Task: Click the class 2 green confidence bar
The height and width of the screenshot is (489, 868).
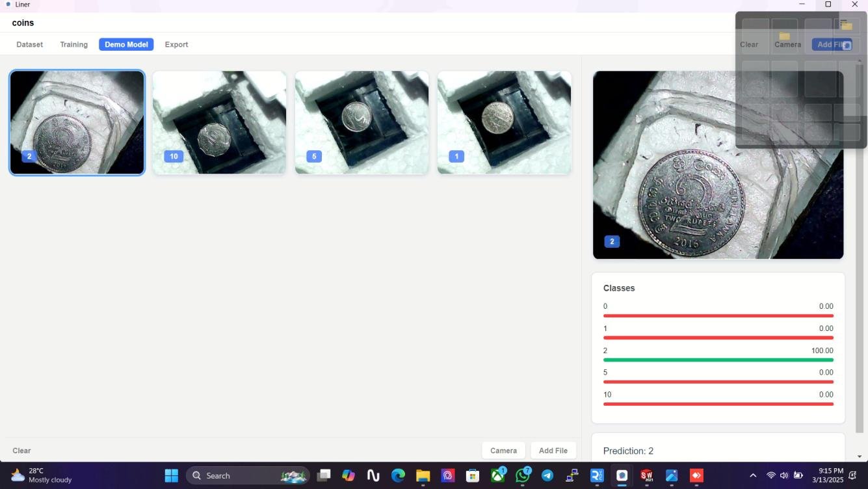Action: [718, 360]
